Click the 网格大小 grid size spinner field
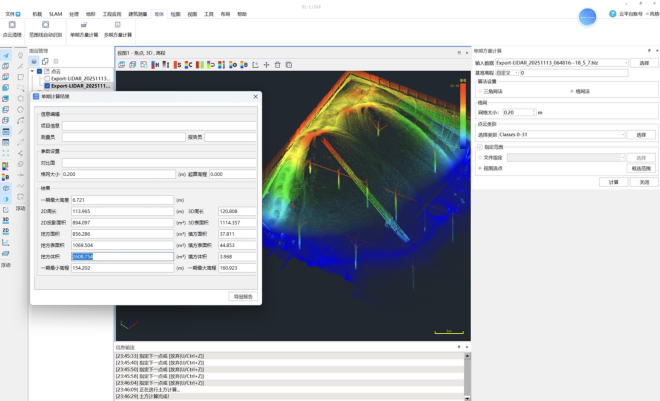 [x=518, y=112]
